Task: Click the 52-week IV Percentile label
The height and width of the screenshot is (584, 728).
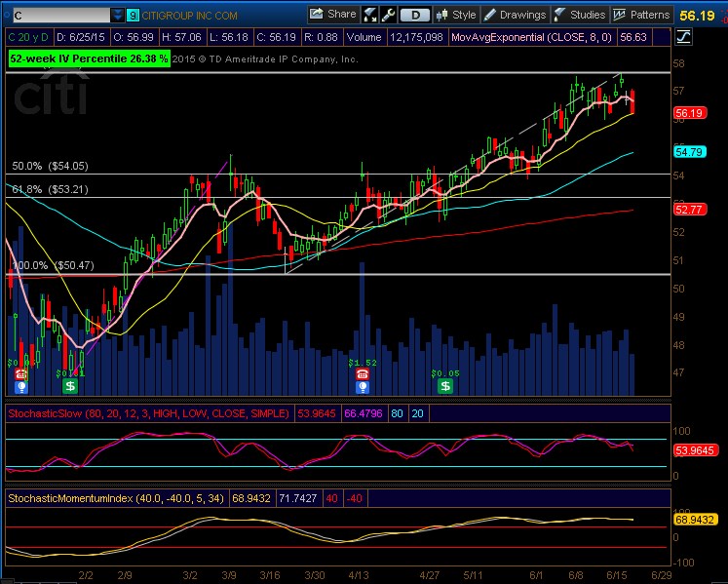Action: click(89, 58)
